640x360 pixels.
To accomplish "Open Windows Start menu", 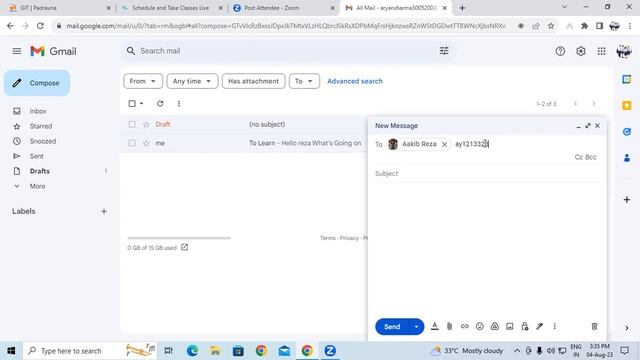I will pyautogui.click(x=11, y=351).
